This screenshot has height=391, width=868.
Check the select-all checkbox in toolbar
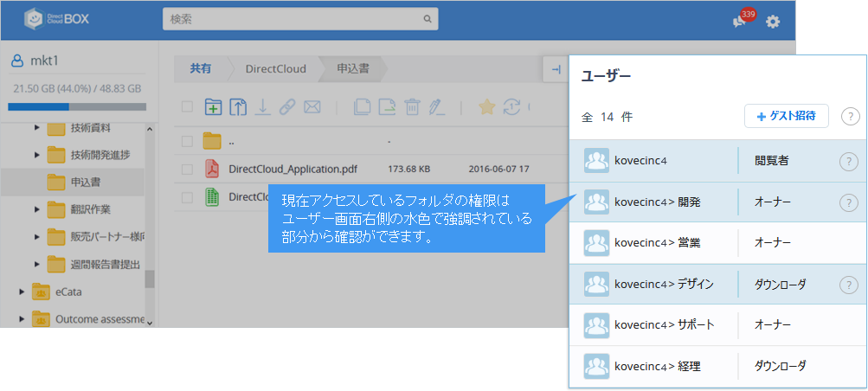point(187,107)
